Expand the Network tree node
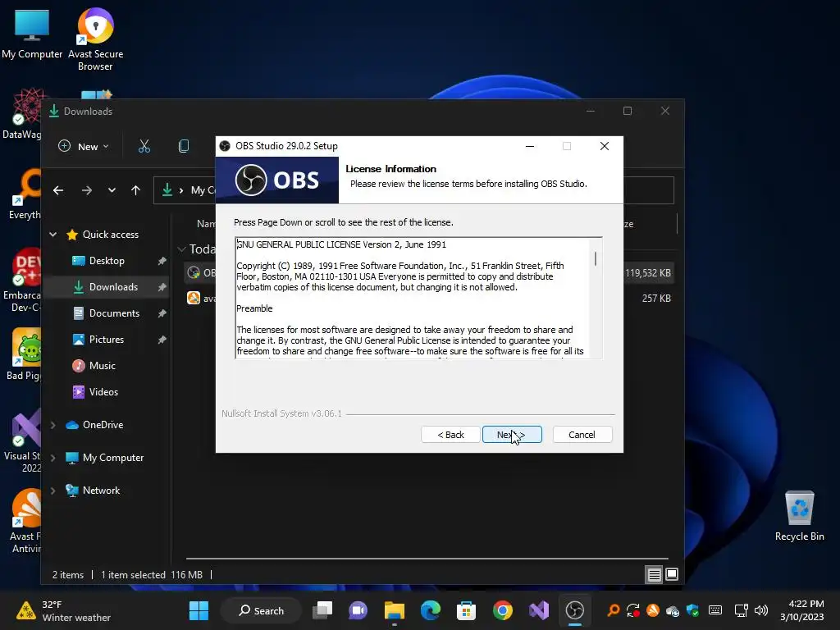 pyautogui.click(x=53, y=491)
